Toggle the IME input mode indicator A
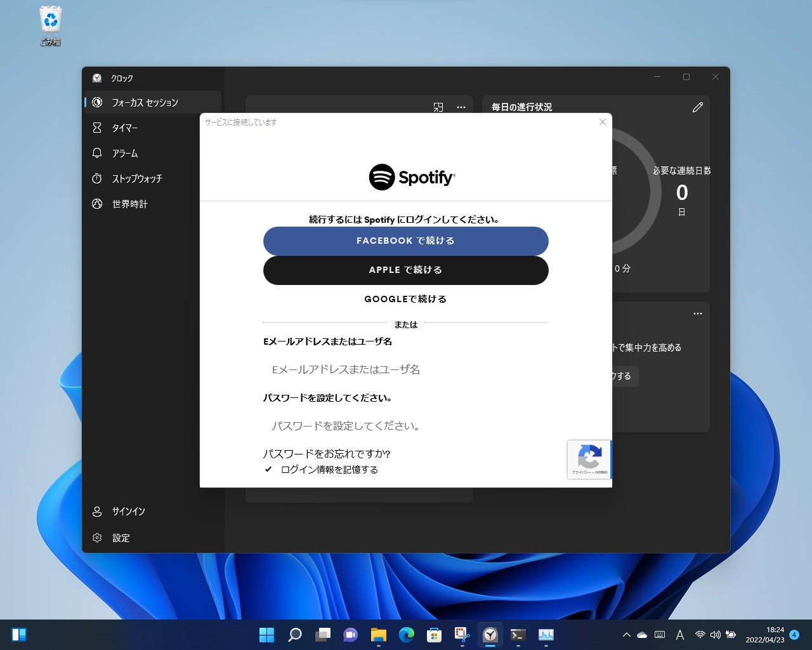Viewport: 812px width, 650px height. [x=680, y=635]
